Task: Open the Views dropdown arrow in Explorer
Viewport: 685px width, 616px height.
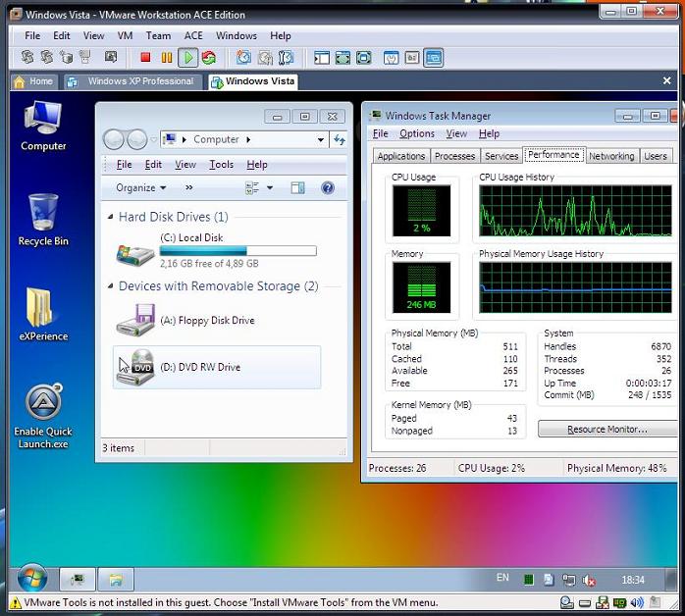Action: coord(270,187)
